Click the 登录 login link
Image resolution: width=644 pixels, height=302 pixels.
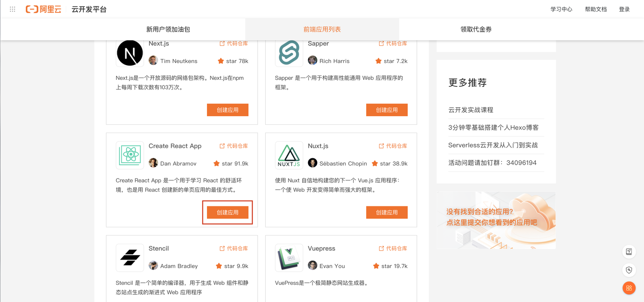624,9
